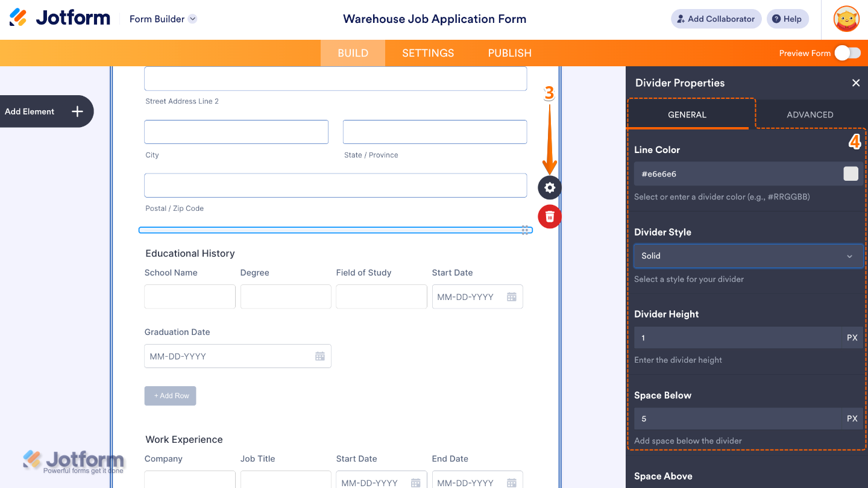Click the Job Title column label
The height and width of the screenshot is (488, 868).
[x=257, y=458]
